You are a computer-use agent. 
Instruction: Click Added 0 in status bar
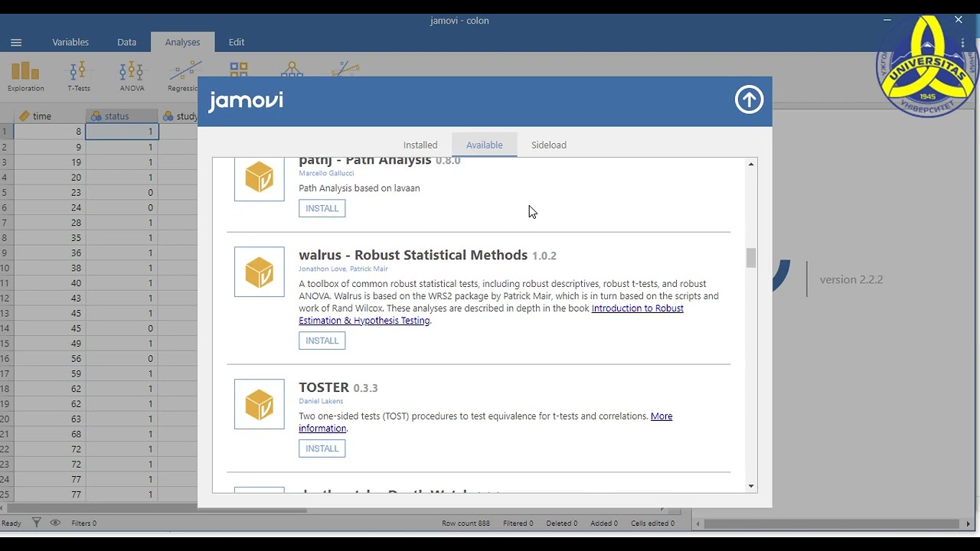pos(604,523)
